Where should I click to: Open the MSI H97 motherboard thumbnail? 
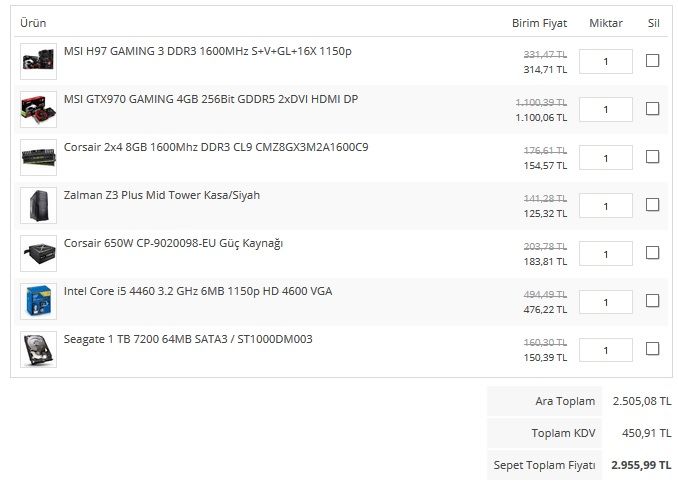click(x=38, y=61)
